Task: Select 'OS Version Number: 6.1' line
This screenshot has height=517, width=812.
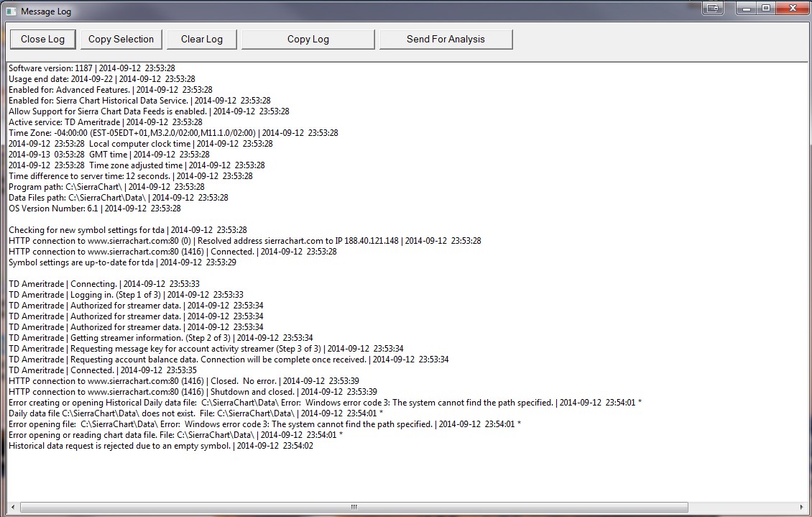Action: [x=95, y=210]
